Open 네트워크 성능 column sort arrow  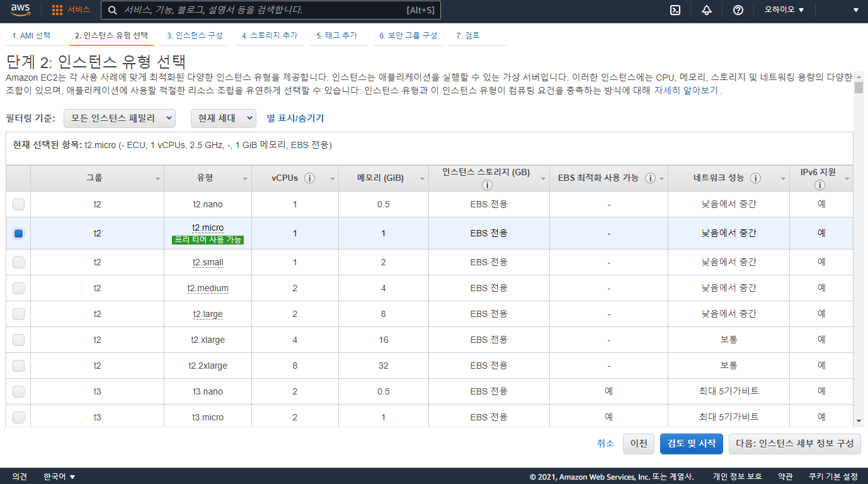click(x=783, y=179)
